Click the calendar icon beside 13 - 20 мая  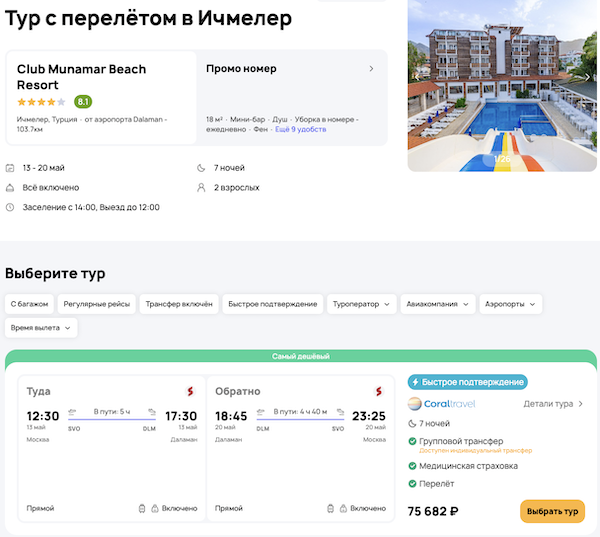(10, 168)
